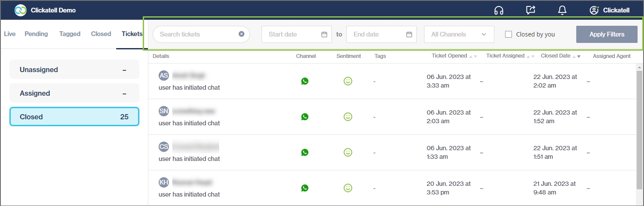The width and height of the screenshot is (644, 206).
Task: Open the Start date calendar icon
Action: (324, 34)
